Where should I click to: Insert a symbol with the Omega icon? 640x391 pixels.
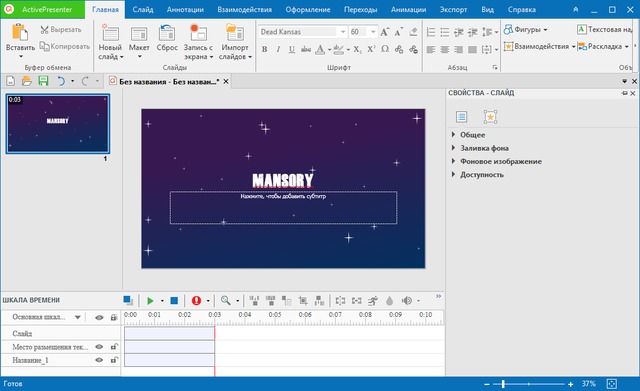[385, 49]
